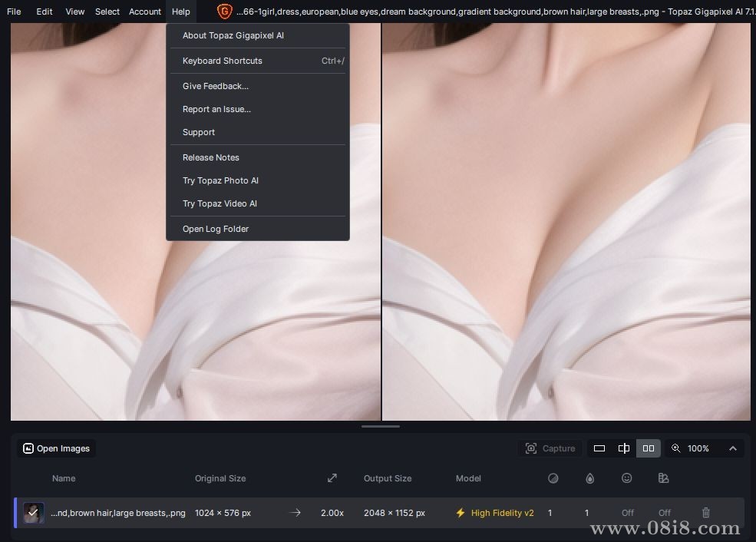756x542 pixels.
Task: Click the Model column header
Action: [x=468, y=478]
